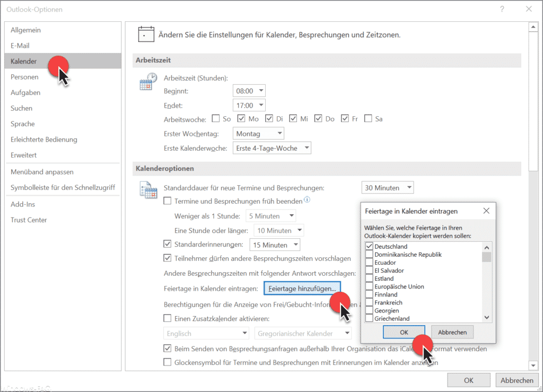This screenshot has height=392, width=543.
Task: Uncheck Deutschland in the holiday list
Action: tap(369, 246)
